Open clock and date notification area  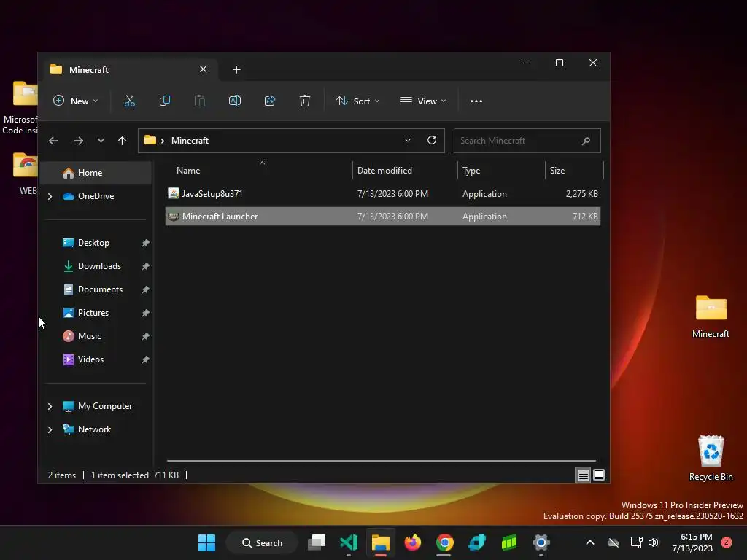[x=693, y=542]
